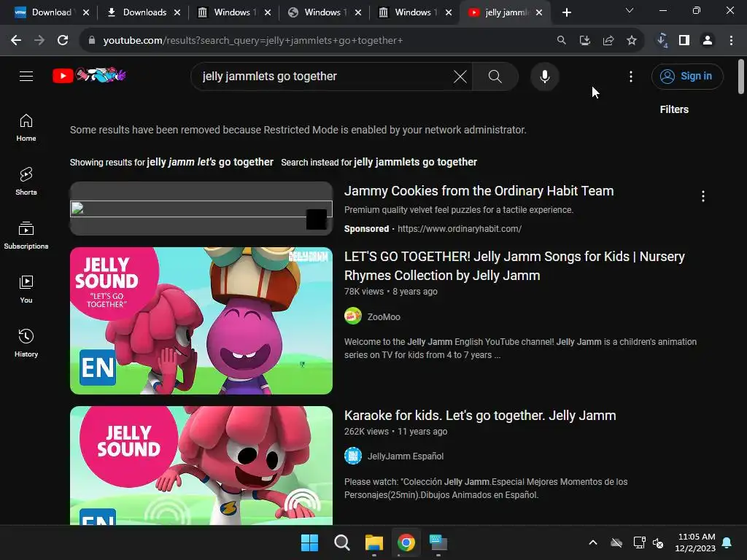This screenshot has height=560, width=747.
Task: Switch to Windows tab with globe icon
Action: point(323,12)
